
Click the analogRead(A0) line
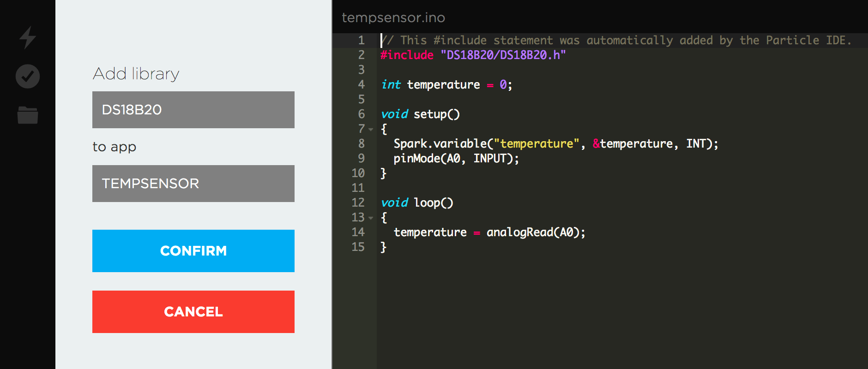(489, 232)
